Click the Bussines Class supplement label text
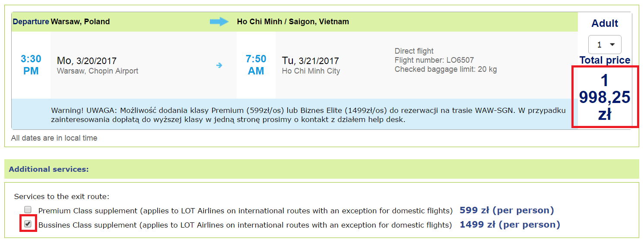 tap(245, 225)
